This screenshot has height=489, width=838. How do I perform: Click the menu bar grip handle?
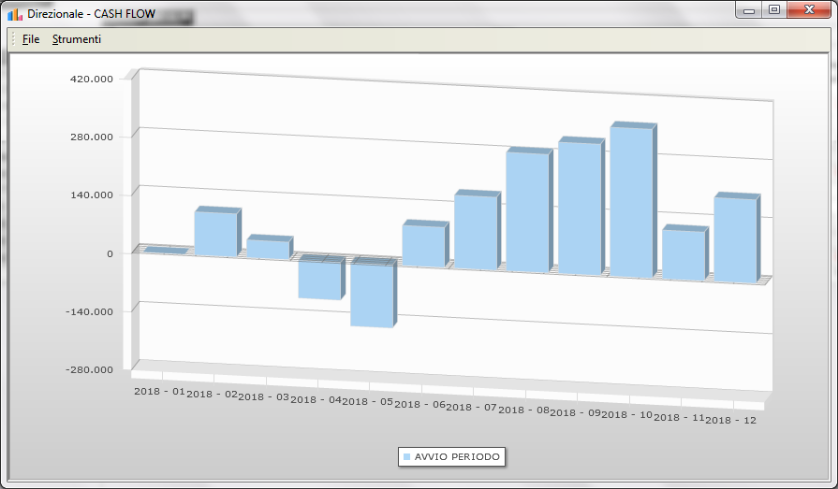click(x=13, y=39)
